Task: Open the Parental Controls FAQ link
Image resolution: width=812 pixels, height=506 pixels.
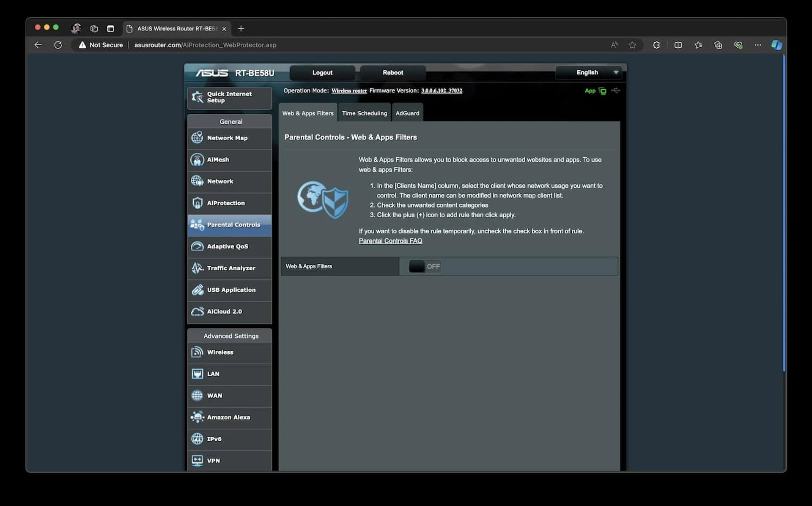Action: click(390, 241)
